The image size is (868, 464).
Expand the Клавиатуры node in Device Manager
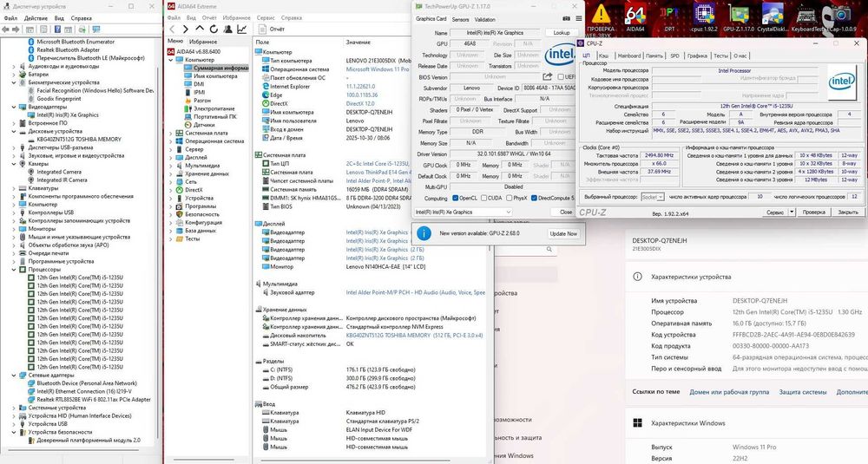pos(15,188)
